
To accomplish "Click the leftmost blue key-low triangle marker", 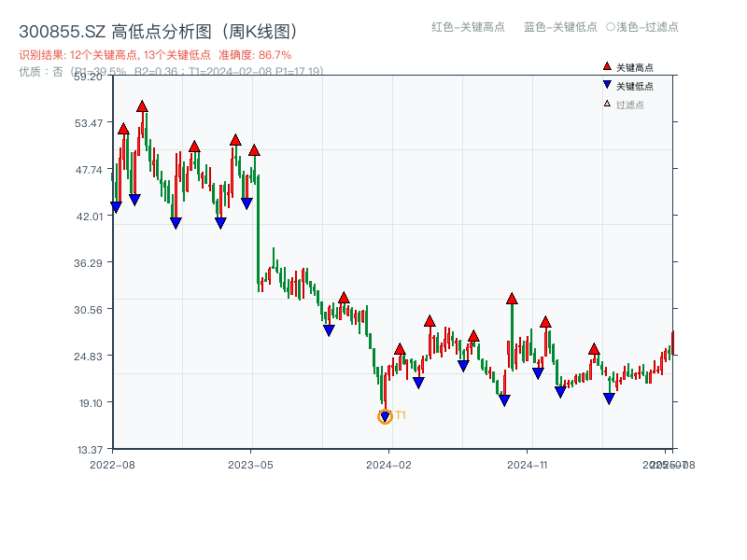I will 116,207.
